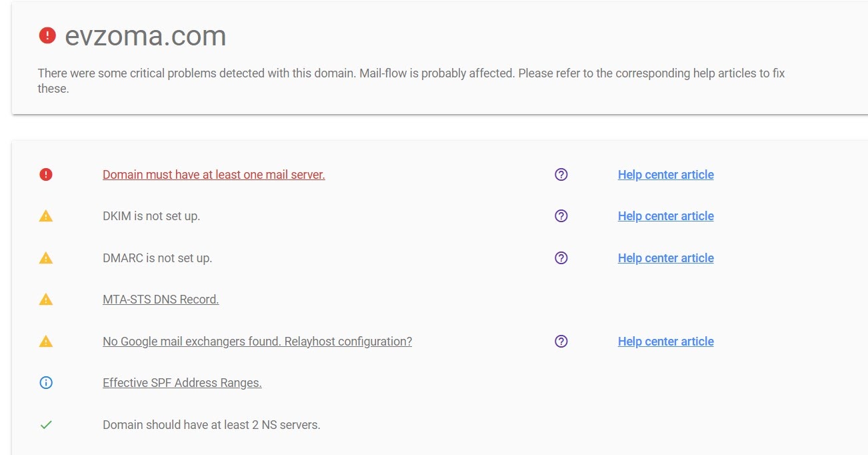
Task: Expand 'No Google mail exchangers found' entry
Action: point(257,342)
